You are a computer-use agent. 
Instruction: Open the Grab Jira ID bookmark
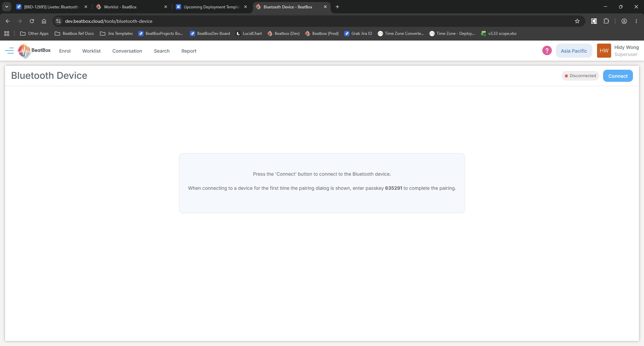coord(358,34)
